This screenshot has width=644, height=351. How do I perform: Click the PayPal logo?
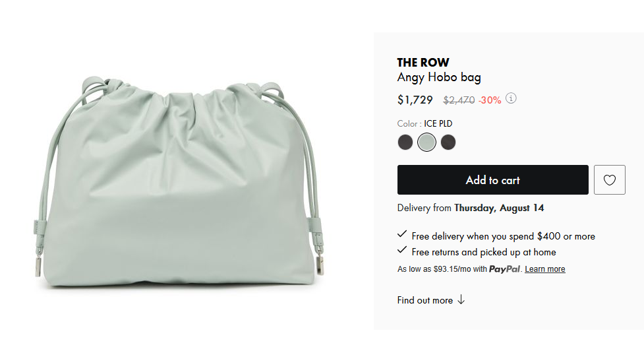point(504,269)
